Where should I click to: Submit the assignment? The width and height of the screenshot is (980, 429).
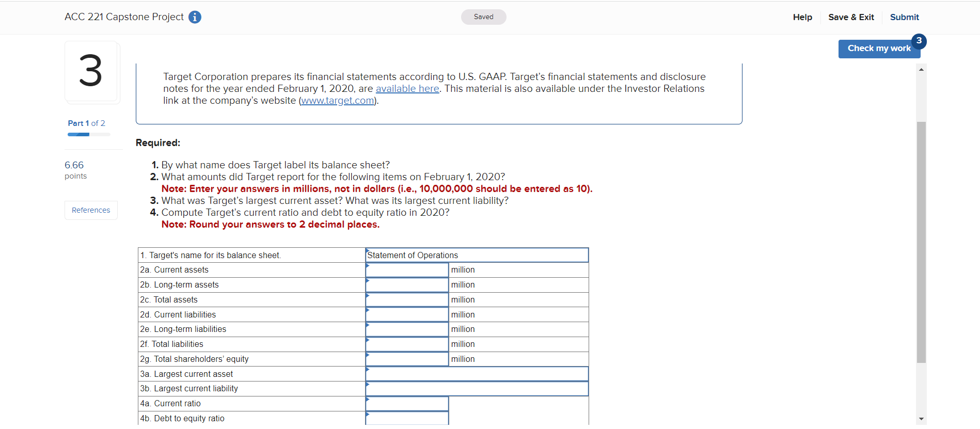click(904, 17)
